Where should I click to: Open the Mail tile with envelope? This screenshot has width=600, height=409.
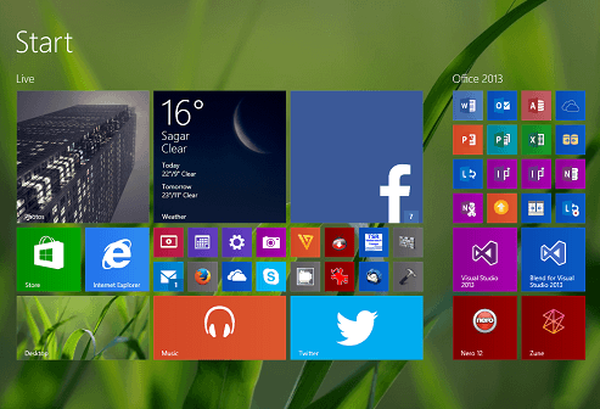[168, 277]
